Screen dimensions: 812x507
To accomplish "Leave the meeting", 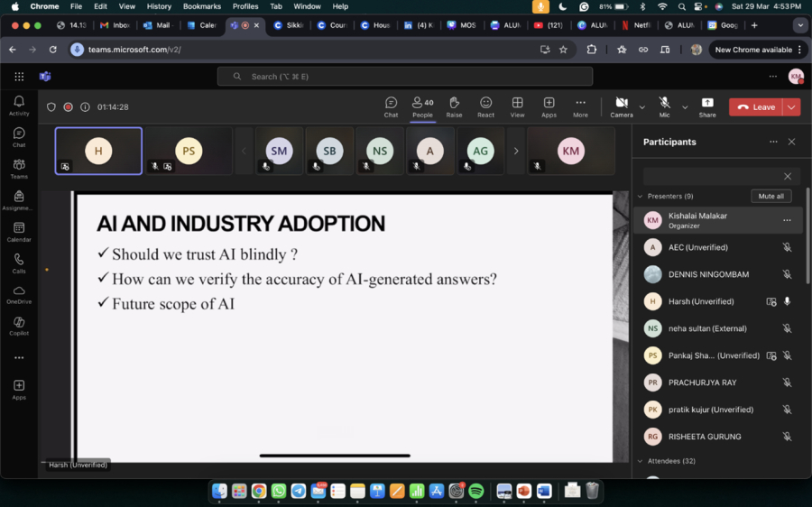I will point(756,107).
